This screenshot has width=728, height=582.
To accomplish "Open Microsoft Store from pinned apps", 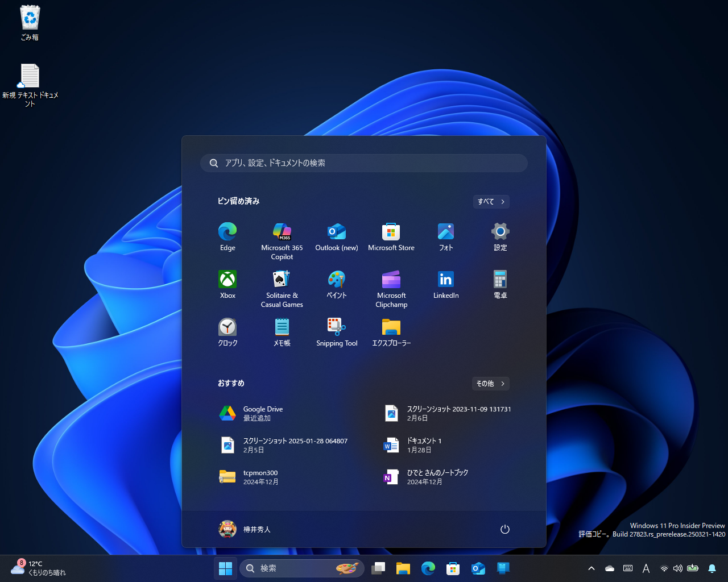I will pyautogui.click(x=391, y=237).
